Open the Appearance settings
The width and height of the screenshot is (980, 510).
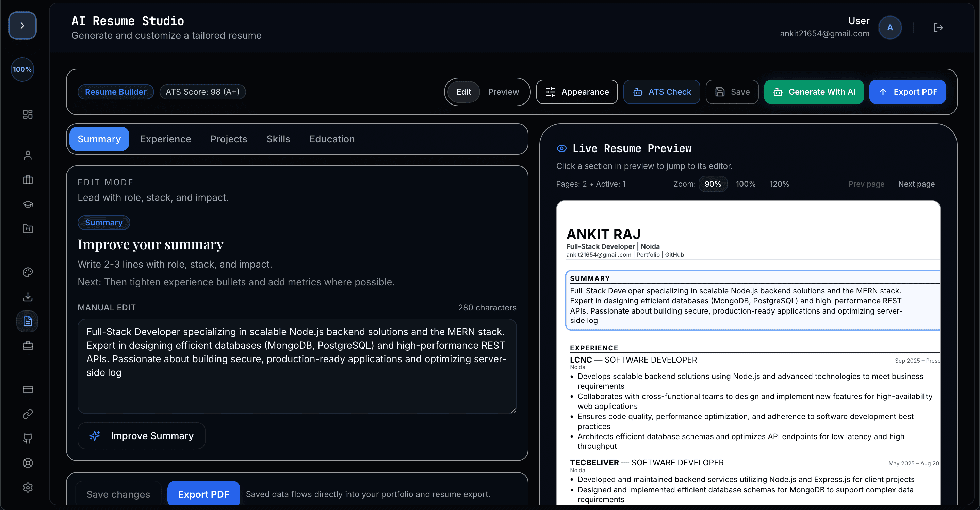coord(577,92)
